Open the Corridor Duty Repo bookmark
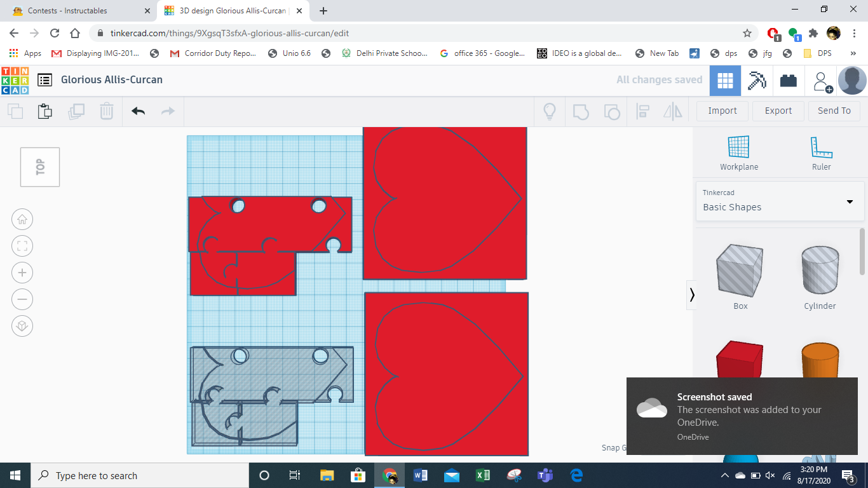This screenshot has width=868, height=488. [214, 53]
